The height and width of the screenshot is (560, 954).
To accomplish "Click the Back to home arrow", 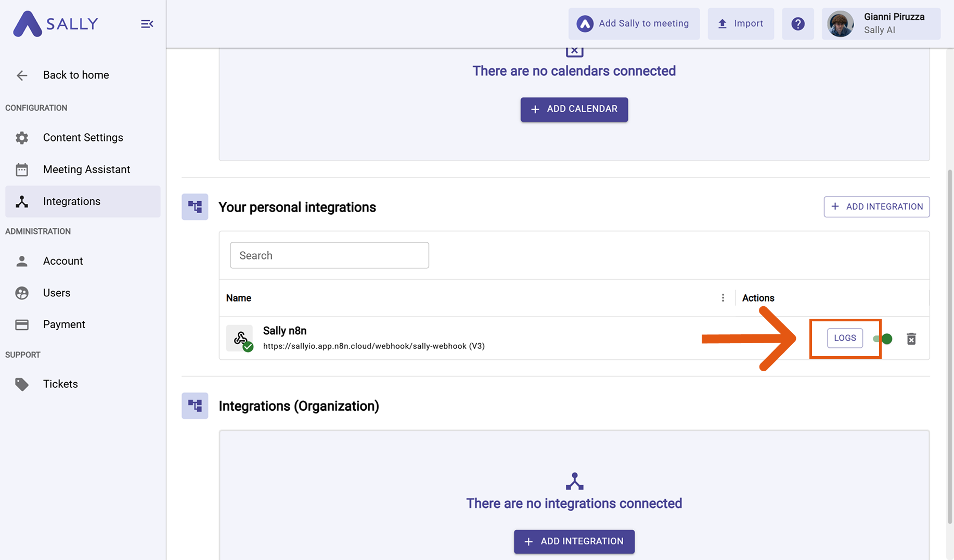I will click(22, 75).
